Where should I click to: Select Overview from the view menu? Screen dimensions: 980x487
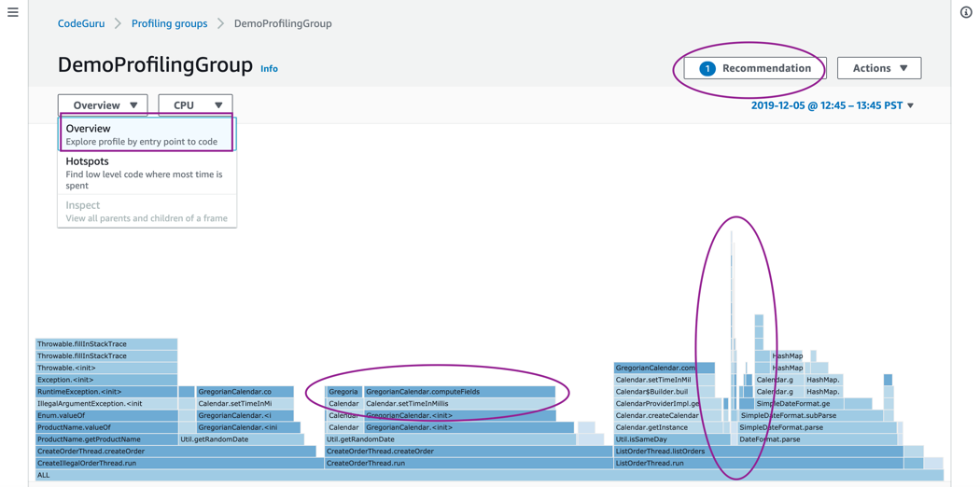pos(147,134)
